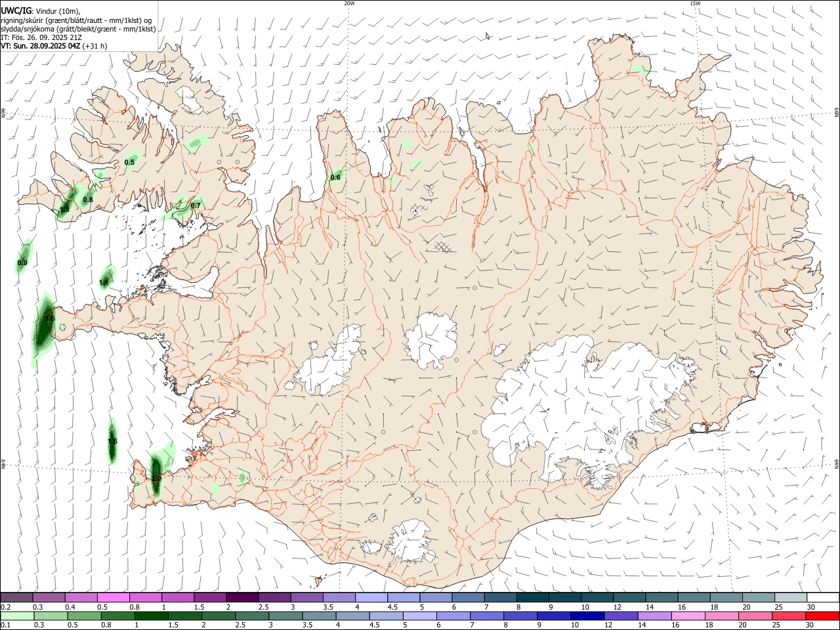Click the light grey 25 swatch in upper legend row
Screen dimensions: 840x630
pos(791,597)
